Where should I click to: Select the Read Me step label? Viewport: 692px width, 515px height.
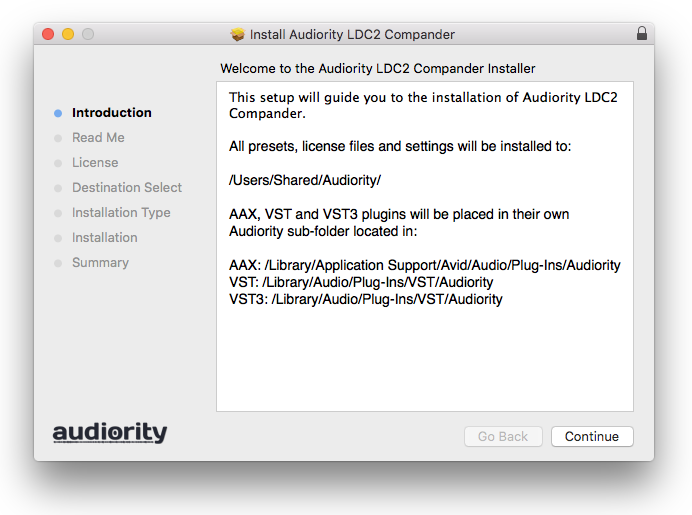click(98, 138)
